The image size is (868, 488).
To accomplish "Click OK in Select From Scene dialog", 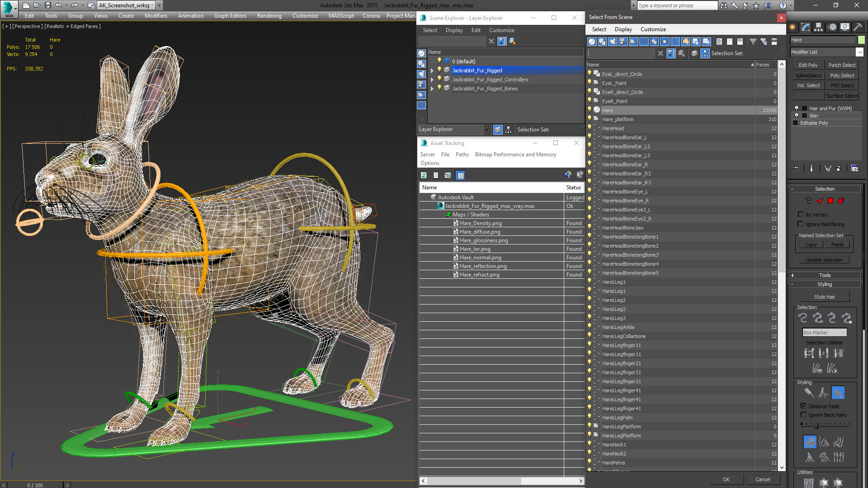I will point(726,479).
